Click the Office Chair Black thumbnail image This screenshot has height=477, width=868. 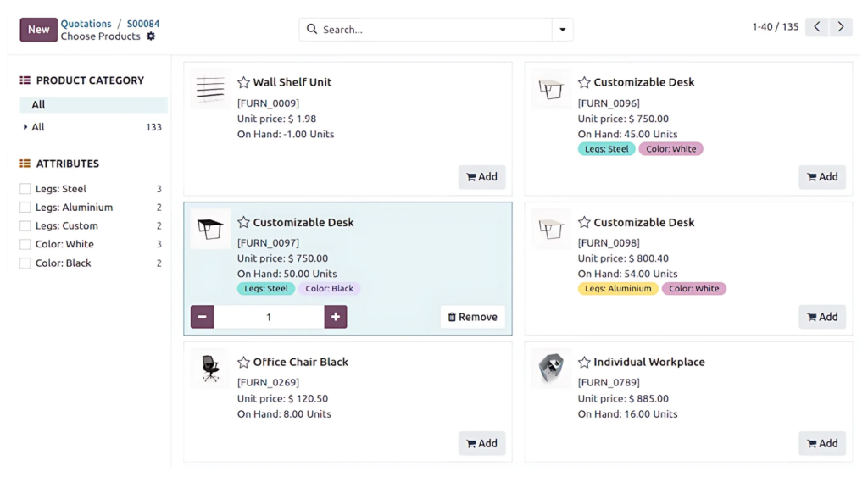click(x=209, y=369)
